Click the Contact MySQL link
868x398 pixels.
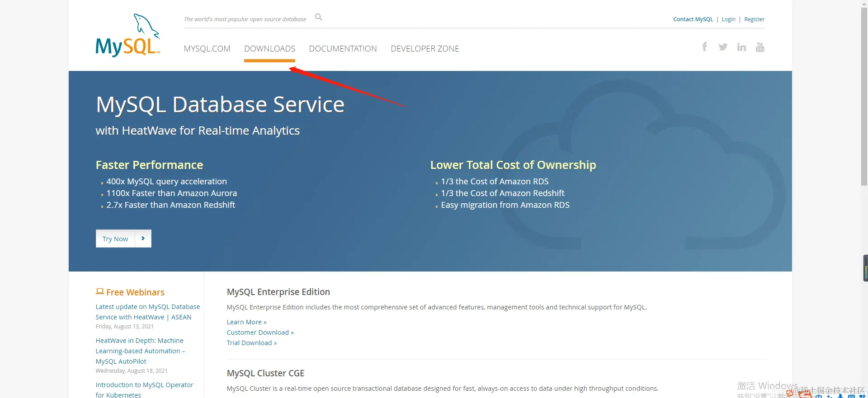tap(693, 19)
